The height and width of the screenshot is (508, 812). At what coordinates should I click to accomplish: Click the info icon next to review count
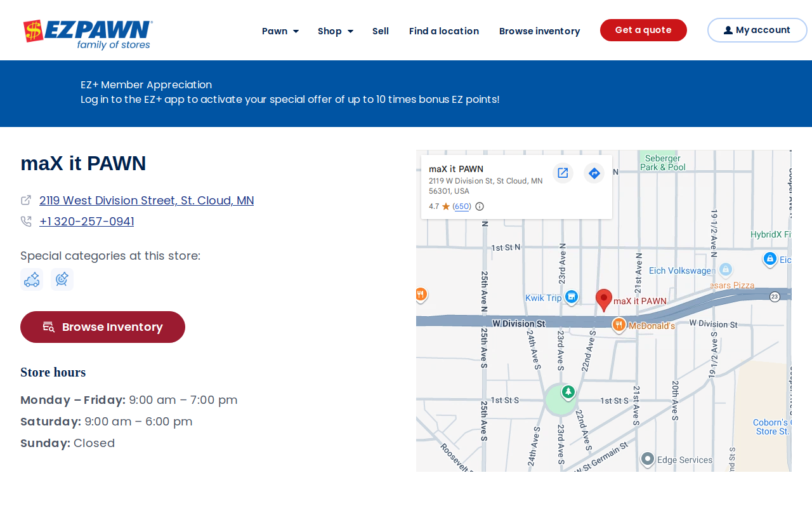[x=480, y=206]
